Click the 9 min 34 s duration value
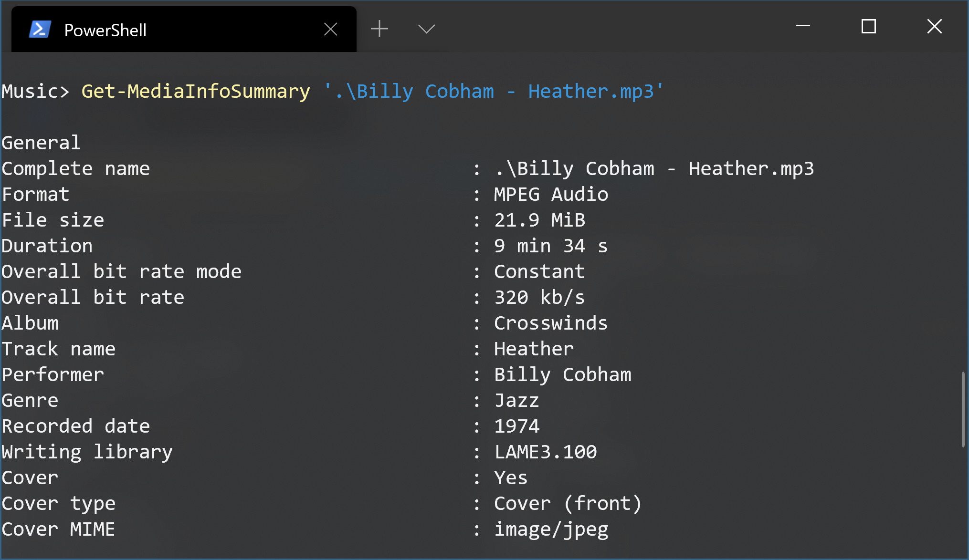 pos(550,246)
